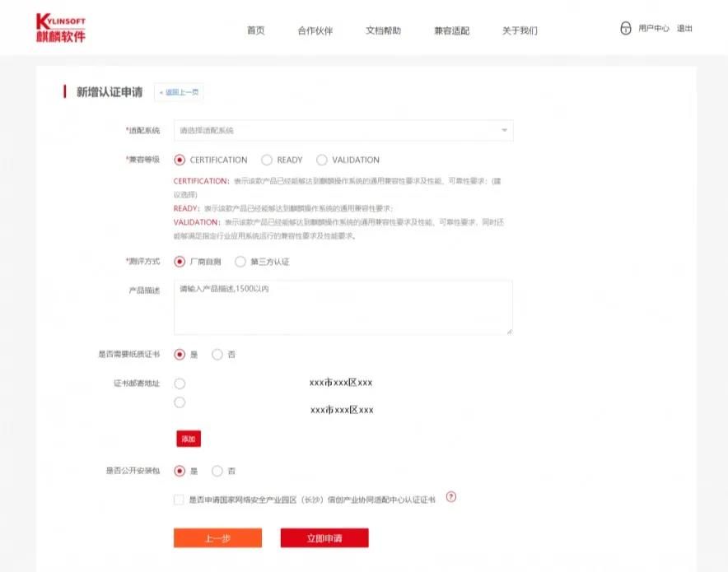Image resolution: width=728 pixels, height=572 pixels.
Task: Select the first certificate mailing address
Action: [x=180, y=384]
